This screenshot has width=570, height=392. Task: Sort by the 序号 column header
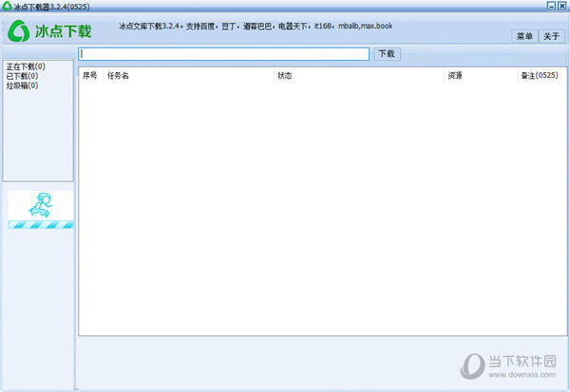pos(90,75)
